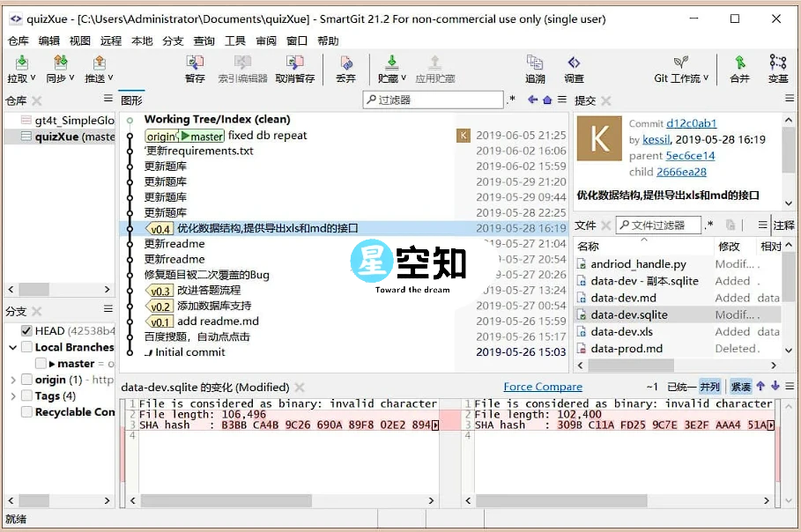Open the 追溯 (Blame) tool
Screen dimensions: 801x532
pos(535,68)
